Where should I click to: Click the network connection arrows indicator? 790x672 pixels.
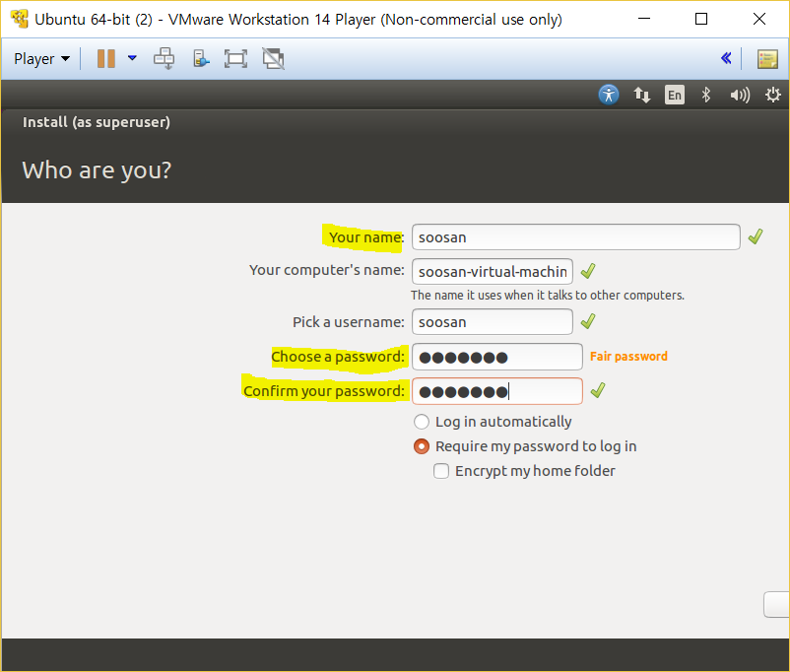coord(641,95)
